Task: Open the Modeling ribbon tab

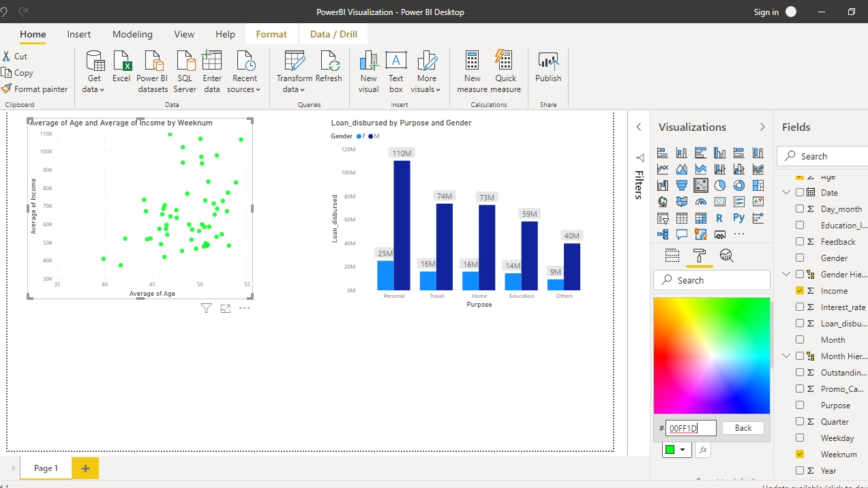Action: [x=132, y=34]
